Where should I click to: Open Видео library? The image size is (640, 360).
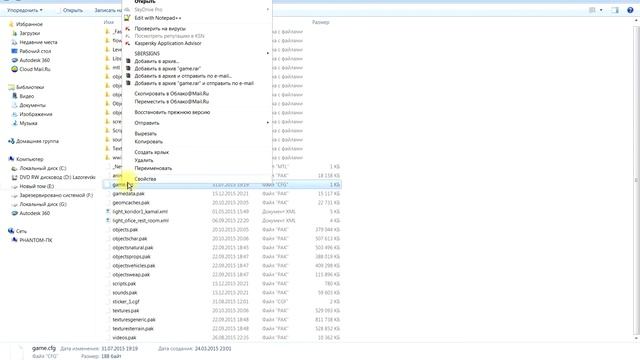click(x=27, y=96)
